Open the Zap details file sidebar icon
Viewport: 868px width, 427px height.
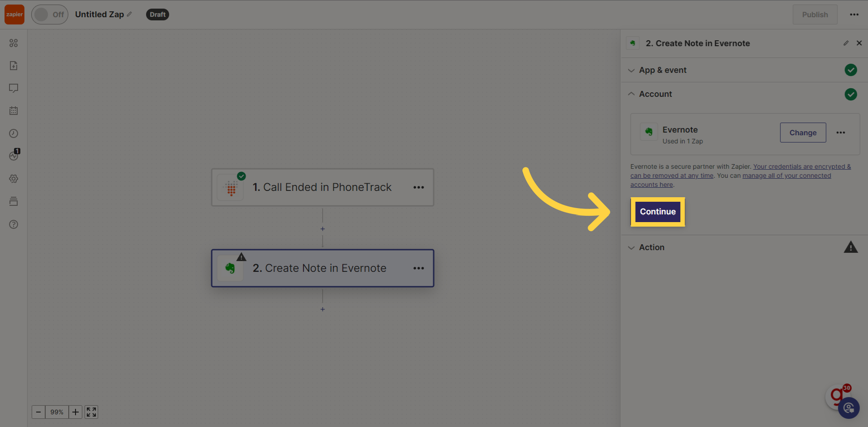[x=14, y=66]
